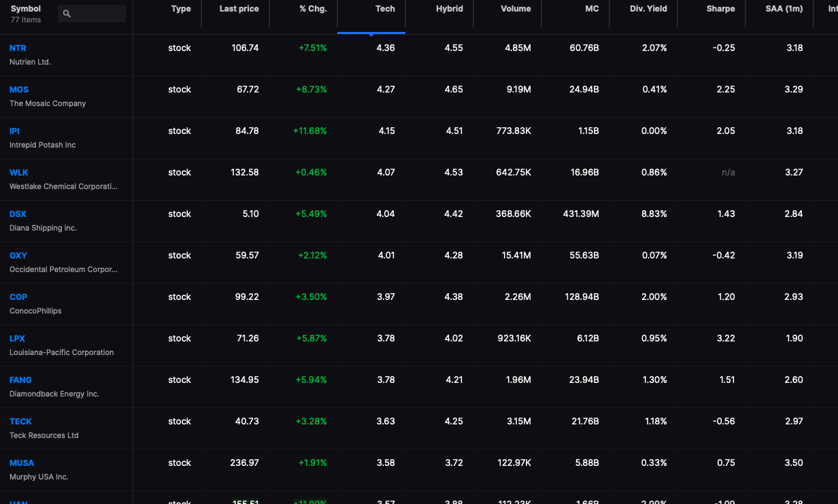838x504 pixels.
Task: Open the MUSA ticker link
Action: point(22,463)
